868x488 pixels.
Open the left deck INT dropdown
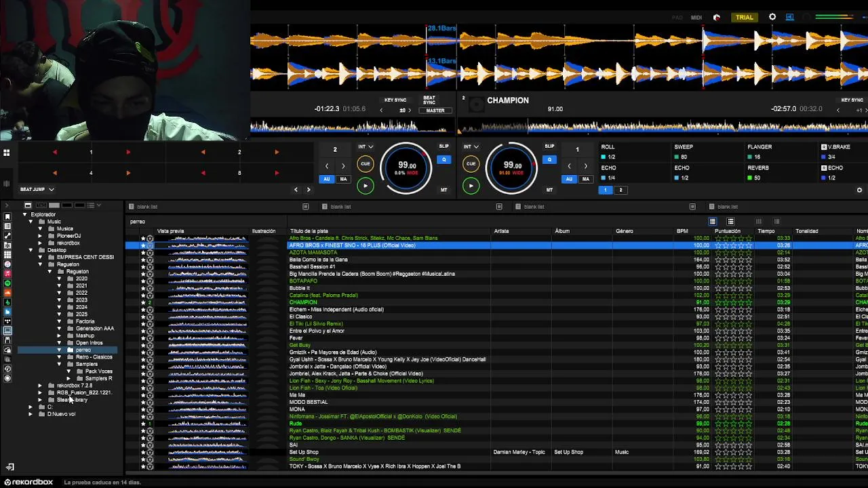[366, 146]
